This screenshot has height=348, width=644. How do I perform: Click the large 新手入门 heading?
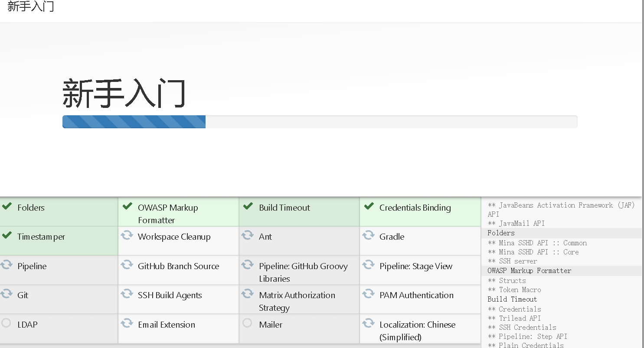(124, 93)
